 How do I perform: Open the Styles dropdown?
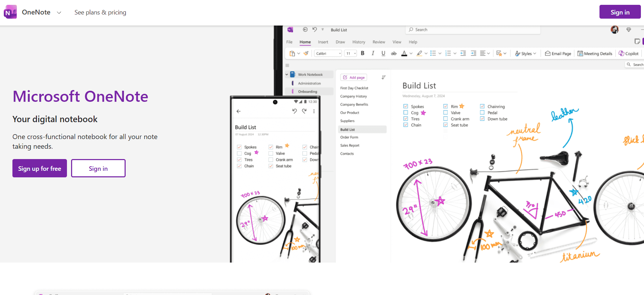point(526,53)
